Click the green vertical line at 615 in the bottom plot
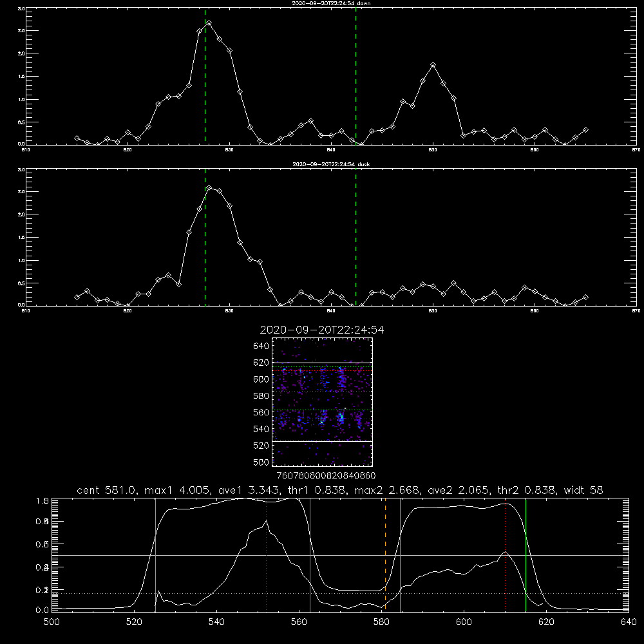This screenshot has width=644, height=644. point(526,555)
